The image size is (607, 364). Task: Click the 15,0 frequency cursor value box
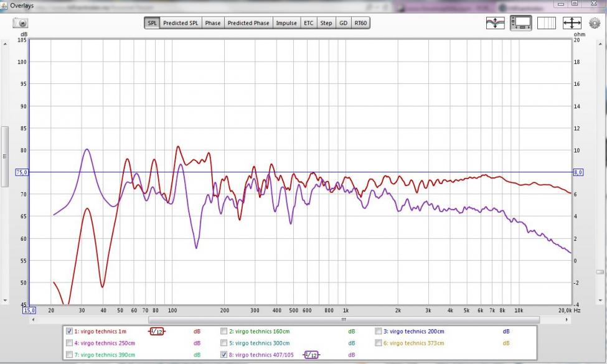click(29, 310)
